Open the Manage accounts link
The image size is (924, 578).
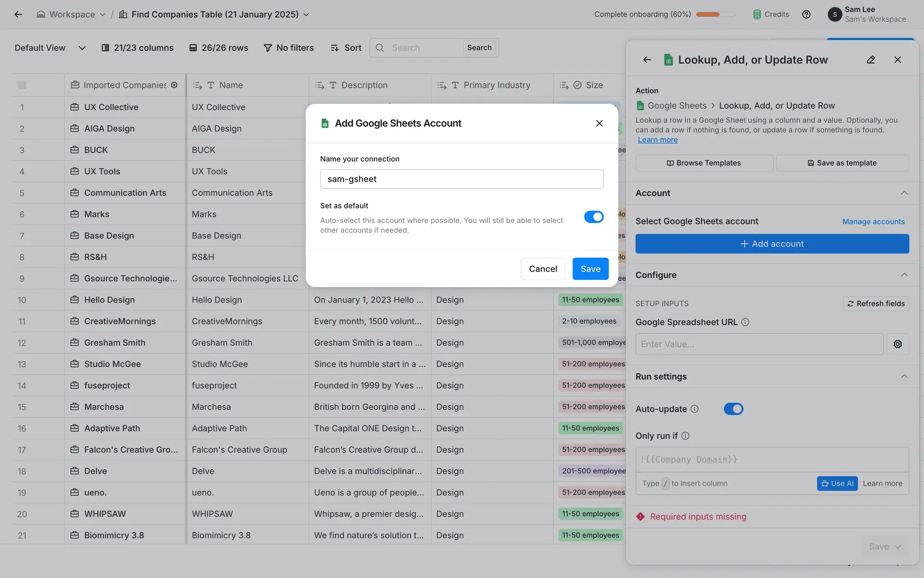pos(873,222)
